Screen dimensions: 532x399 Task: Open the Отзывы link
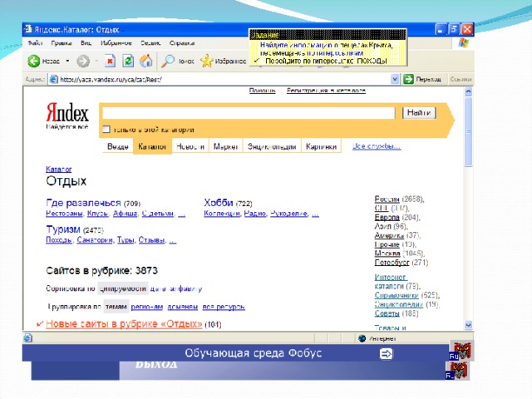coord(151,240)
